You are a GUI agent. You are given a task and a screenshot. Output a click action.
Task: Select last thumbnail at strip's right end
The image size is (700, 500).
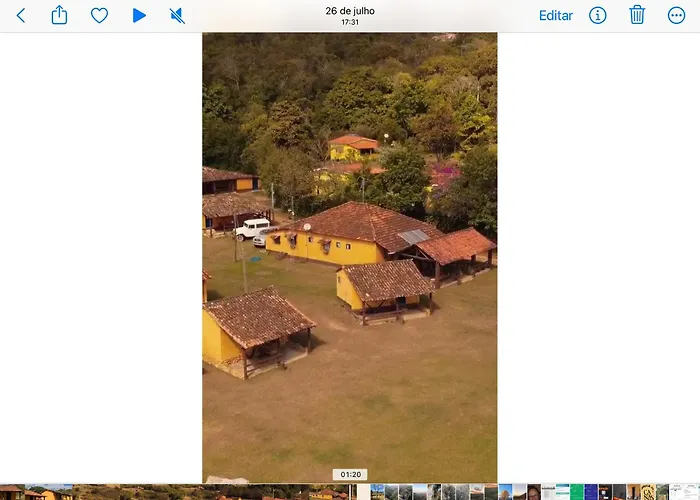point(693,492)
